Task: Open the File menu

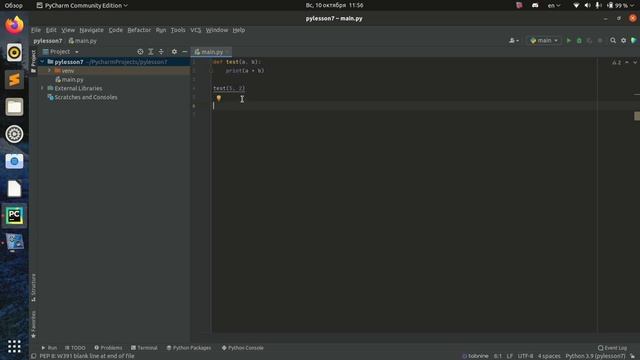Action: [x=36, y=30]
